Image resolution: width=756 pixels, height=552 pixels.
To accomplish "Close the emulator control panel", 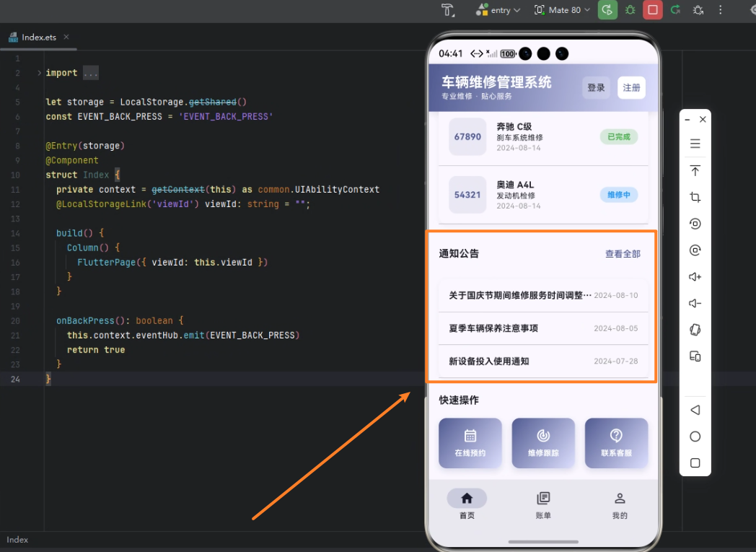I will click(703, 120).
